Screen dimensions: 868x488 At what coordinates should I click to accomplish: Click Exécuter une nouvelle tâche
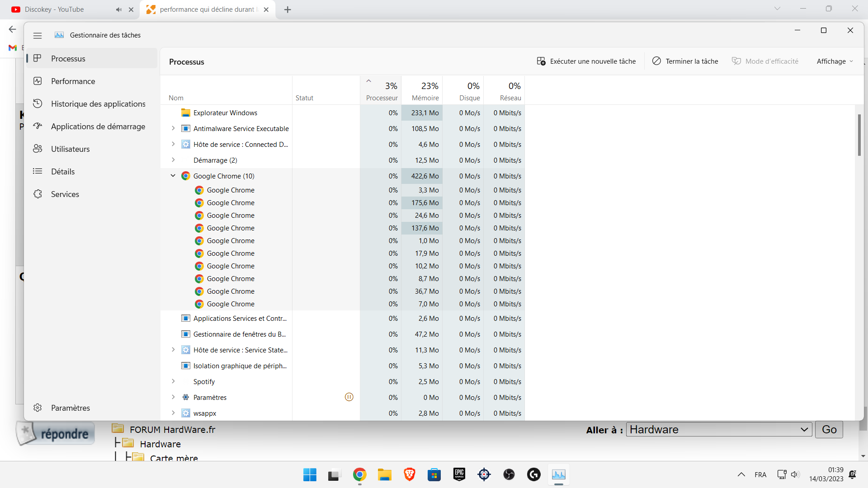coord(586,61)
